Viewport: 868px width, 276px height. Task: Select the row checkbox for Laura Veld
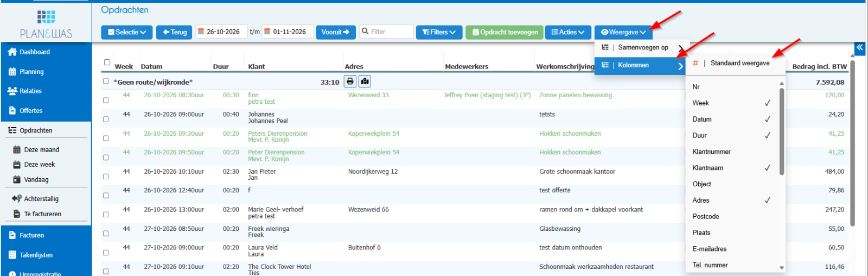[x=106, y=252]
